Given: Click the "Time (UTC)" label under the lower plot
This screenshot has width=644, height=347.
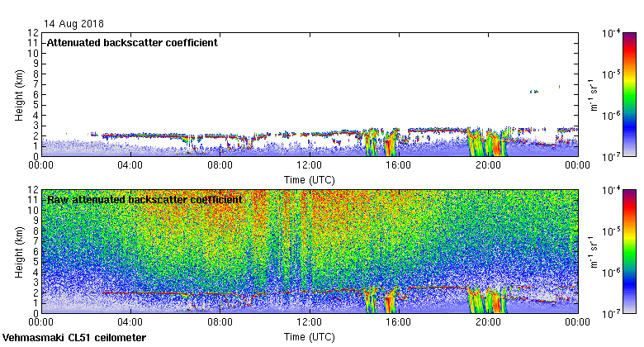Looking at the screenshot, I should click(310, 337).
